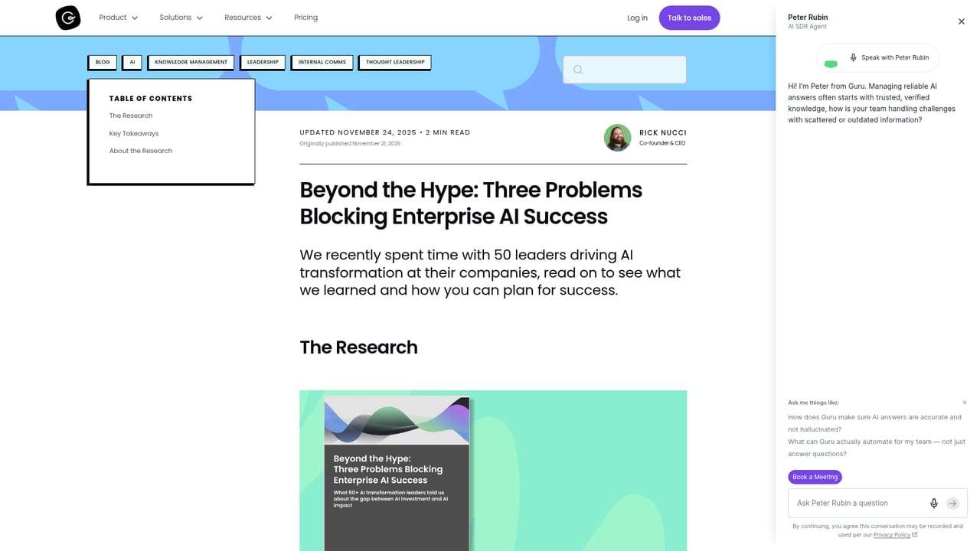980x551 pixels.
Task: Click the 'The Research' section heading
Action: pos(358,347)
